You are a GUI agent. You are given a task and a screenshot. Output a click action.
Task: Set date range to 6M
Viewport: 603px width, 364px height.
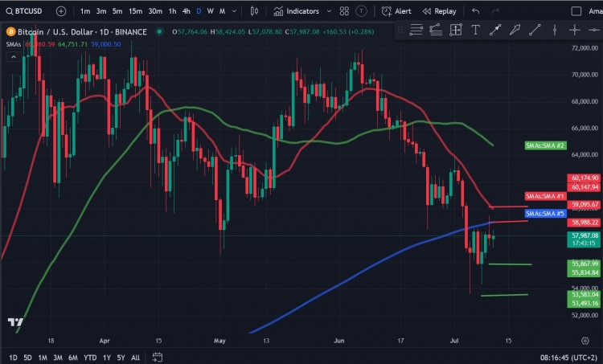[x=73, y=358]
